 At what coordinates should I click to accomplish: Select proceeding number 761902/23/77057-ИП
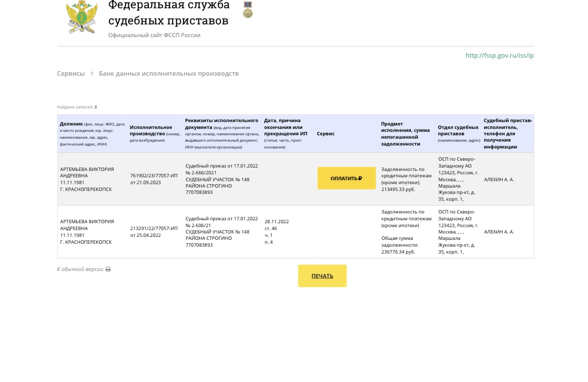(x=154, y=176)
